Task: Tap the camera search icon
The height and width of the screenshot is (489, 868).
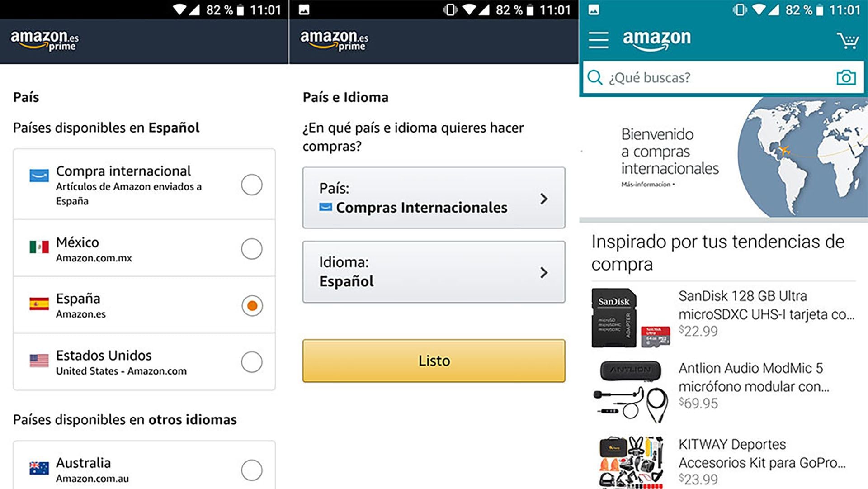Action: point(846,77)
